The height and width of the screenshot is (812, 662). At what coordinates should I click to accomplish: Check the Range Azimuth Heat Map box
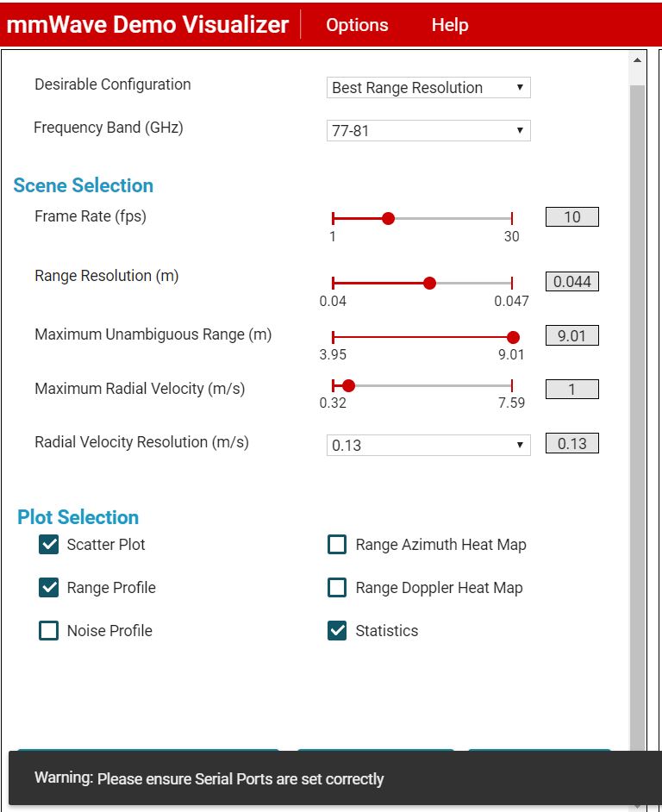[338, 544]
